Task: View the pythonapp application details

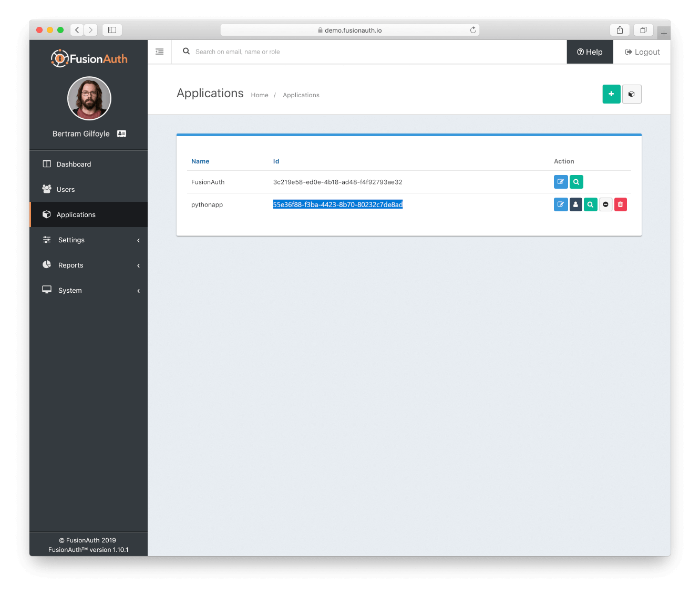Action: (591, 204)
